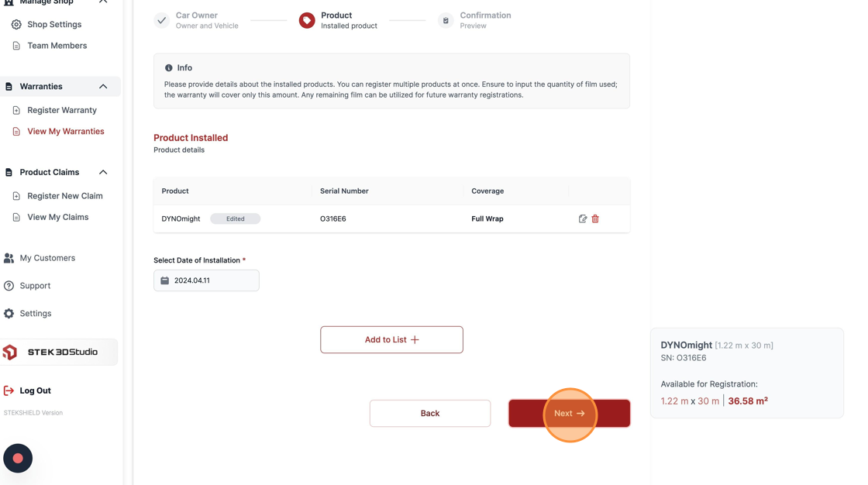Click the DYNOmight product name in table
This screenshot has width=868, height=485.
181,218
